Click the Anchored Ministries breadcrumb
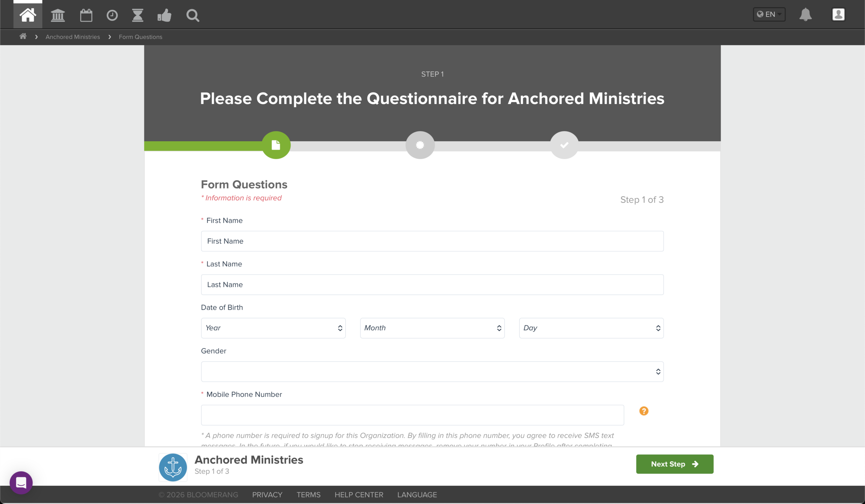Viewport: 865px width, 504px height. point(73,37)
